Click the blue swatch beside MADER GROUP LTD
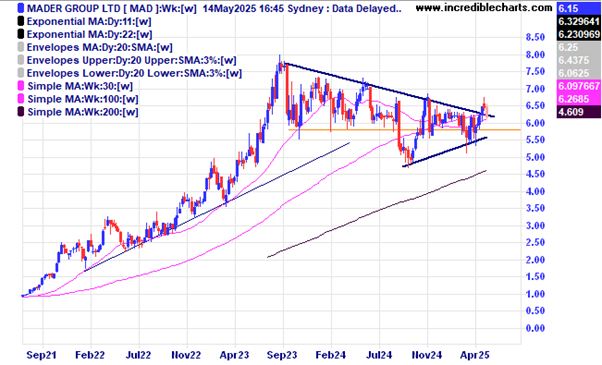602x365 pixels. point(21,8)
